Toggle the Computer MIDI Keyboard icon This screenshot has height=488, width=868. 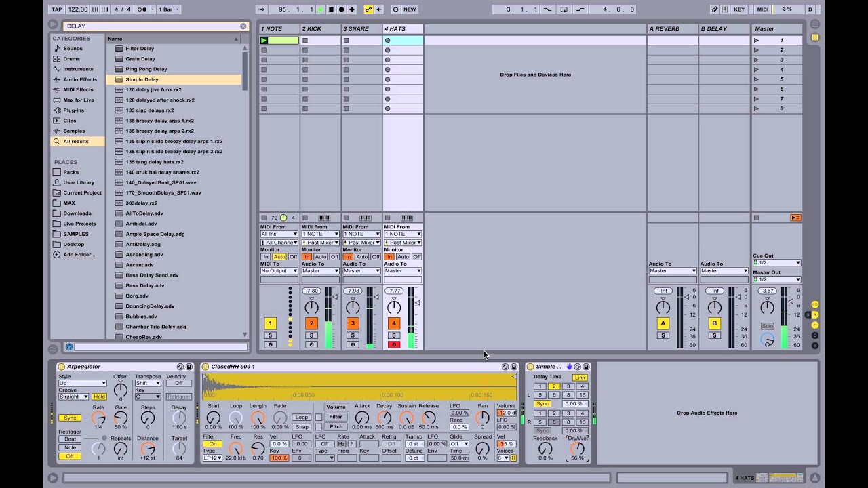click(x=725, y=9)
